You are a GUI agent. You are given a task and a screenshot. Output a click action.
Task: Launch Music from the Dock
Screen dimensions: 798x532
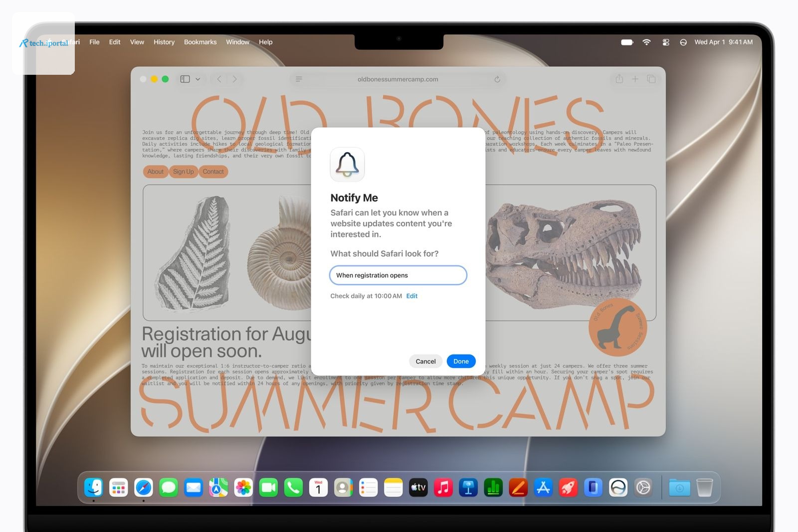pos(443,487)
